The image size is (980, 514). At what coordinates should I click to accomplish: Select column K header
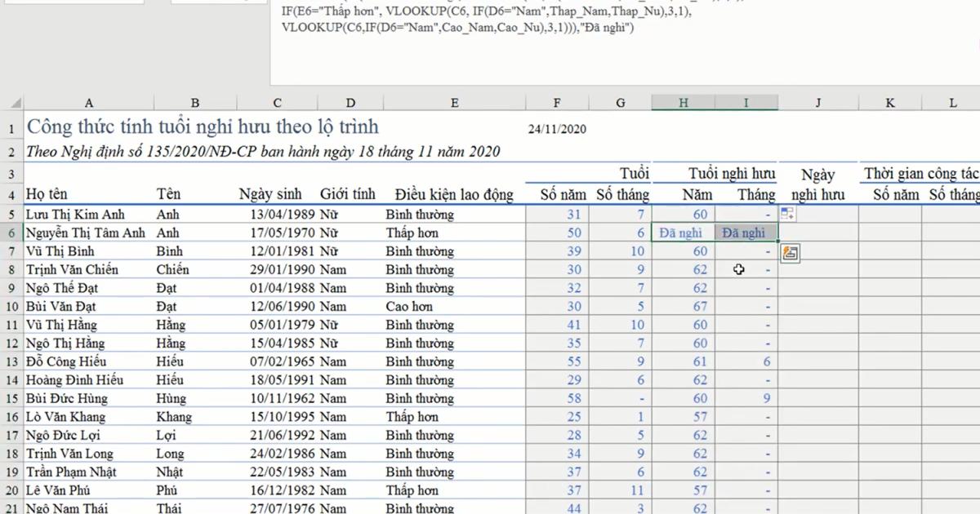click(x=890, y=103)
